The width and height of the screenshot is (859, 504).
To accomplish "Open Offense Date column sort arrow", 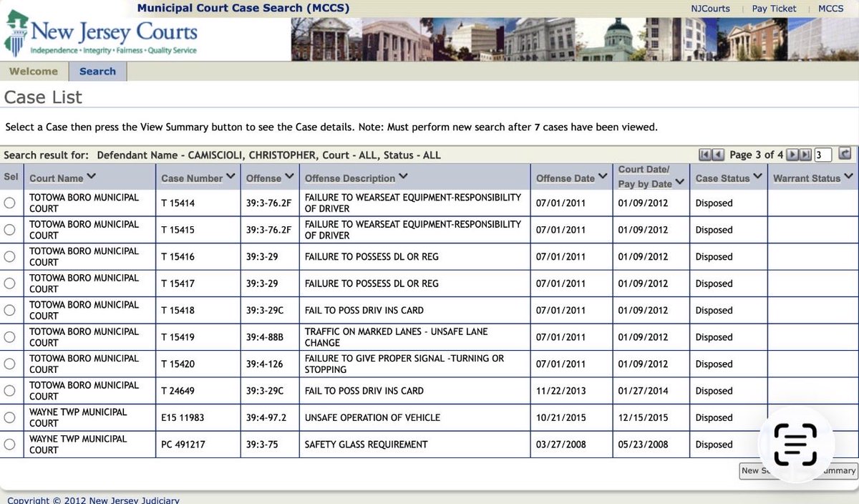I will tap(603, 177).
